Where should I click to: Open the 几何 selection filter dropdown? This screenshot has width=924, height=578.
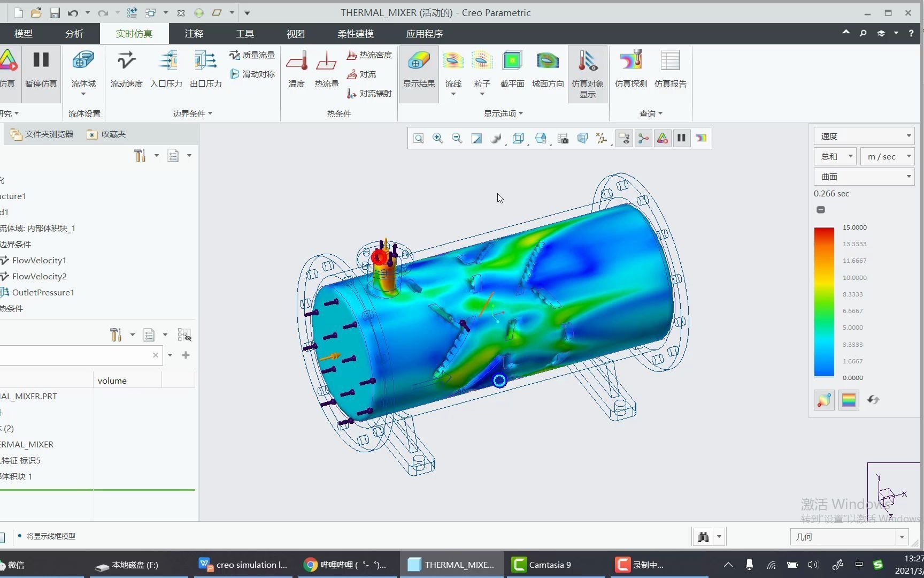[x=849, y=536]
